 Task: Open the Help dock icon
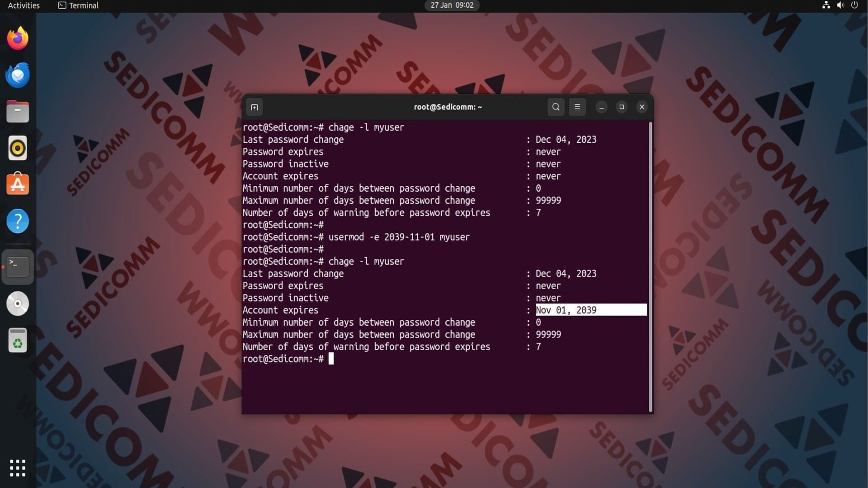(18, 221)
